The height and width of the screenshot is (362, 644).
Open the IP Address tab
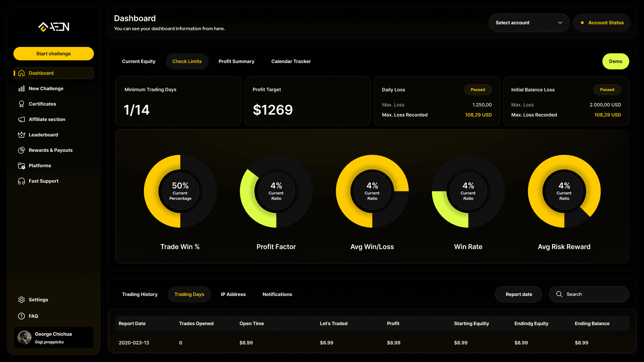[x=233, y=294]
